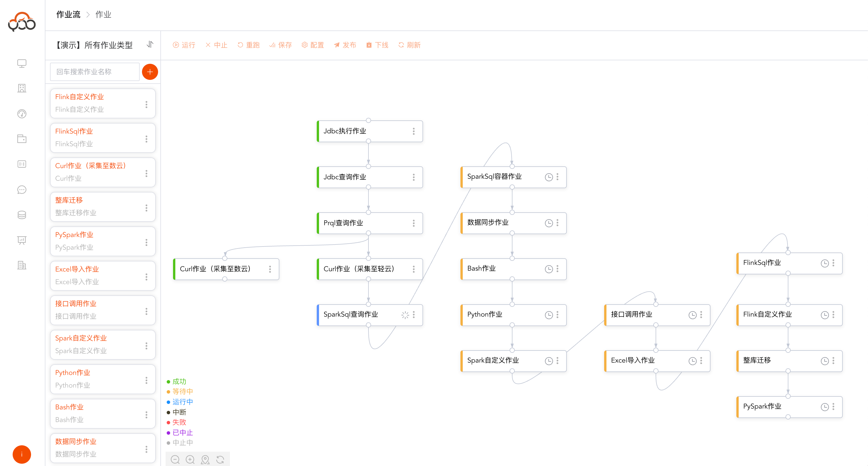Focus the 回车搜索作业名称 search field
Screen dimensions: 868x466
[x=95, y=72]
